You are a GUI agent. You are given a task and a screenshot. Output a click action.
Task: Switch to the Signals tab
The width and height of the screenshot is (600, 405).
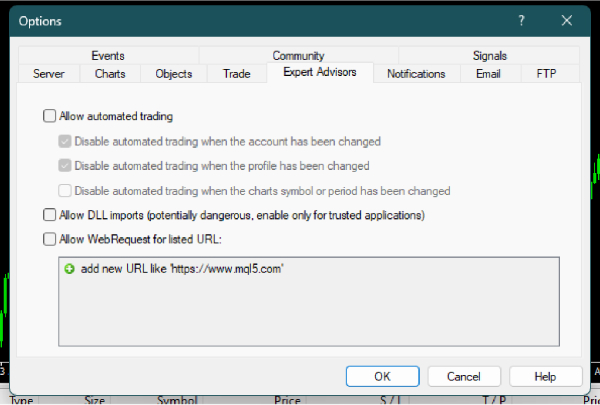[489, 56]
